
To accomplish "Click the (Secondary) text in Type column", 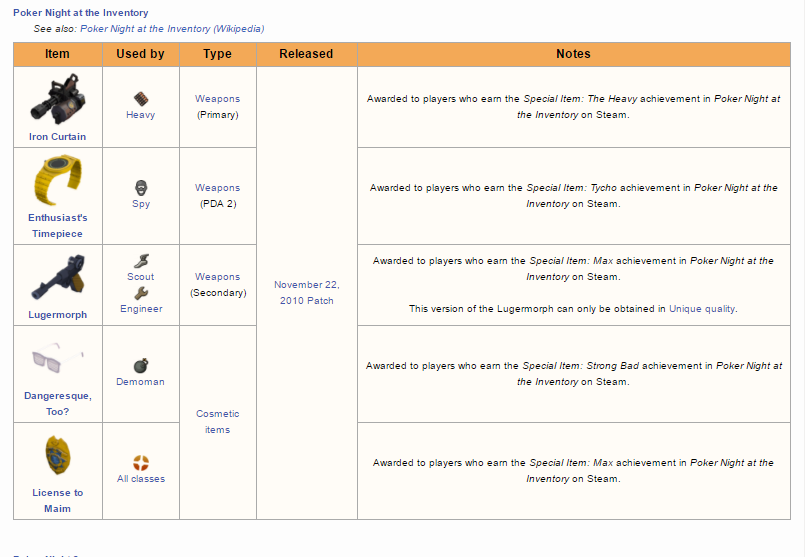I will point(218,293).
